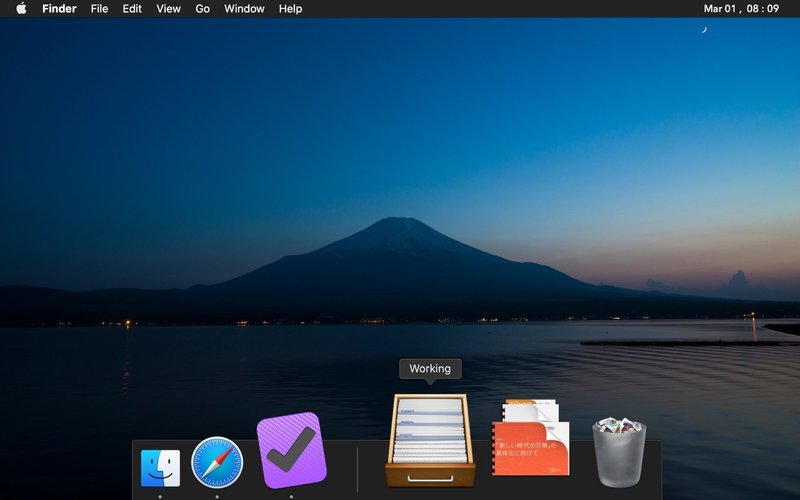This screenshot has height=500, width=800.
Task: Click the date and time clock
Action: tap(741, 9)
